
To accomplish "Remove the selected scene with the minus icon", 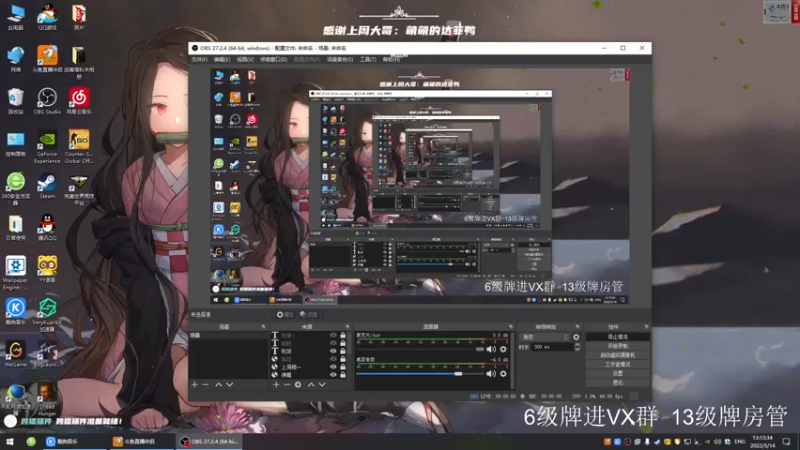I will [x=206, y=384].
